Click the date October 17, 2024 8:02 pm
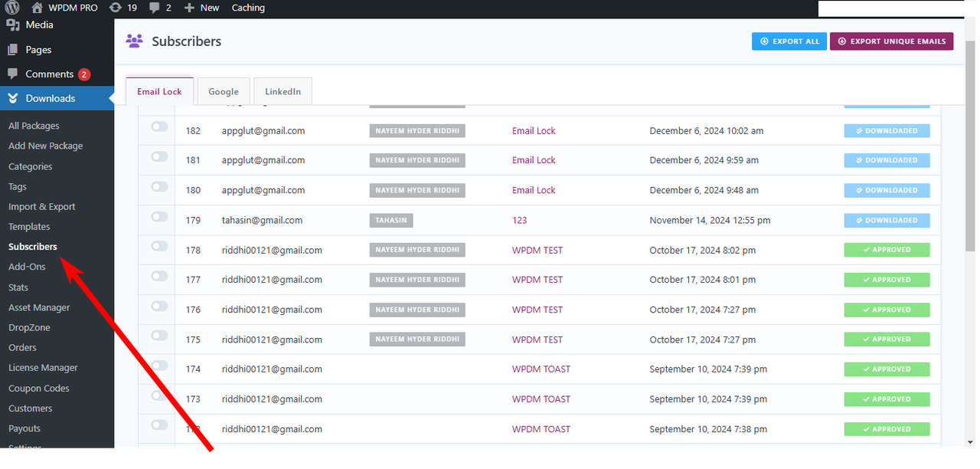 coord(703,250)
